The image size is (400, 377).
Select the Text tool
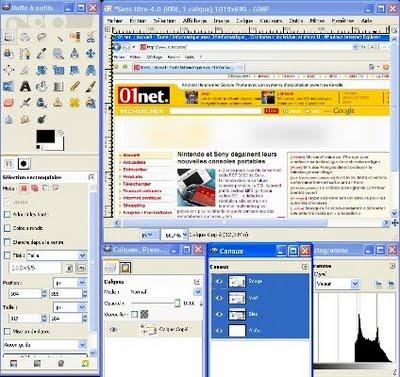[25, 87]
